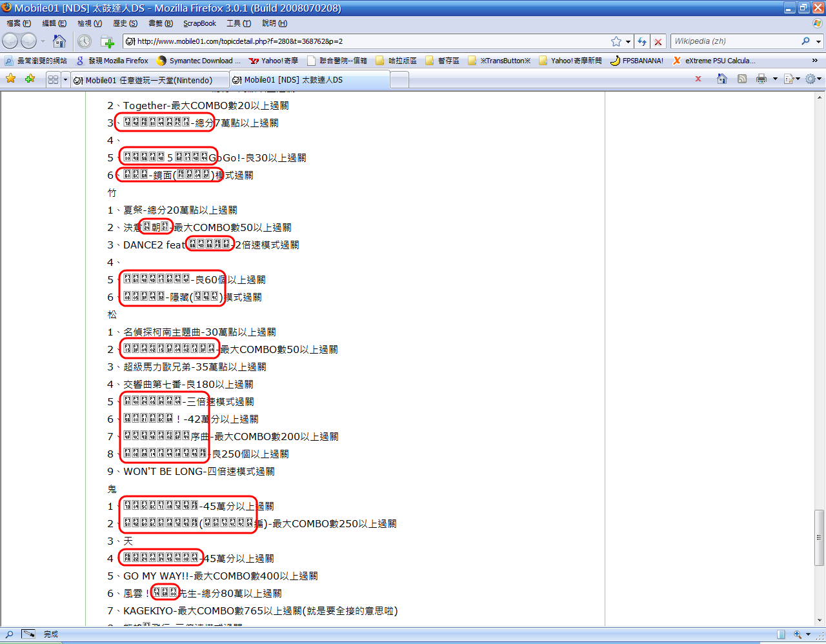
Task: Open the 檔案 (F) menu
Action: (x=19, y=23)
